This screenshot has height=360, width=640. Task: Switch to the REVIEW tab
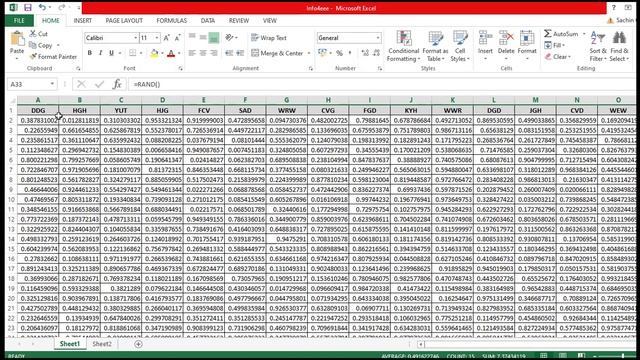tap(239, 20)
